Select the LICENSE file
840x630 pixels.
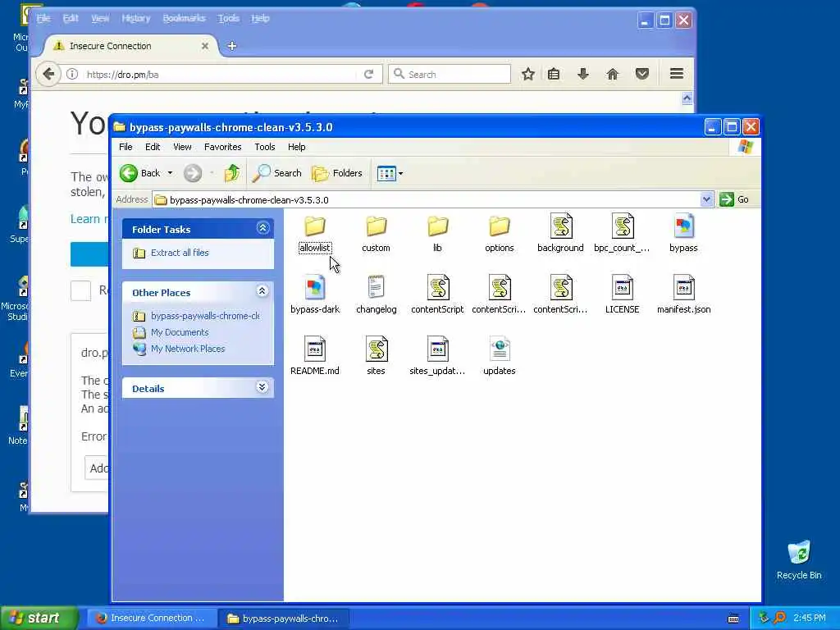pos(622,294)
